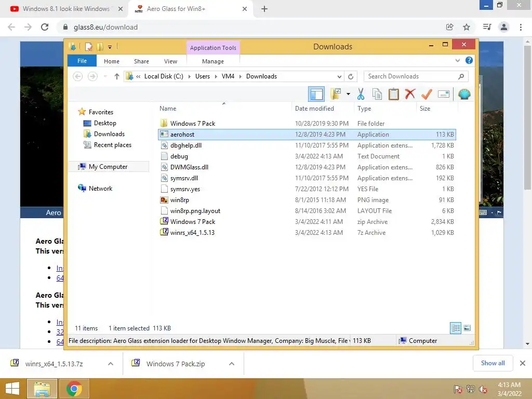The width and height of the screenshot is (532, 399).
Task: Click the Explorer Back arrow
Action: pyautogui.click(x=78, y=76)
